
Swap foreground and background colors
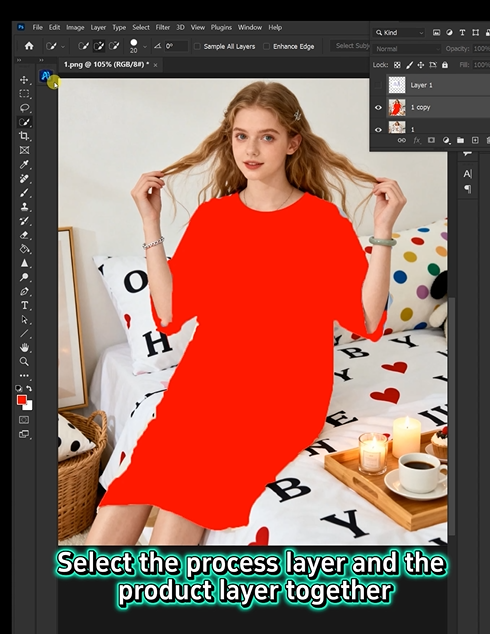[29, 388]
